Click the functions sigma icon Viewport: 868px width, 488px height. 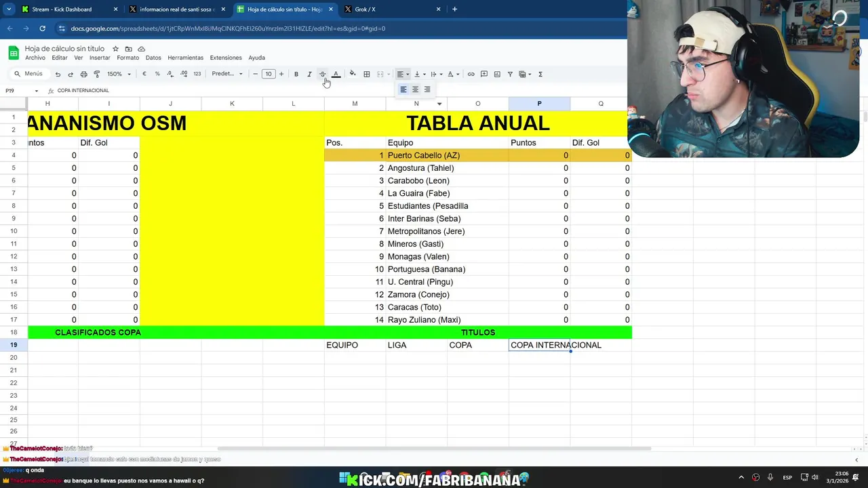click(x=540, y=74)
